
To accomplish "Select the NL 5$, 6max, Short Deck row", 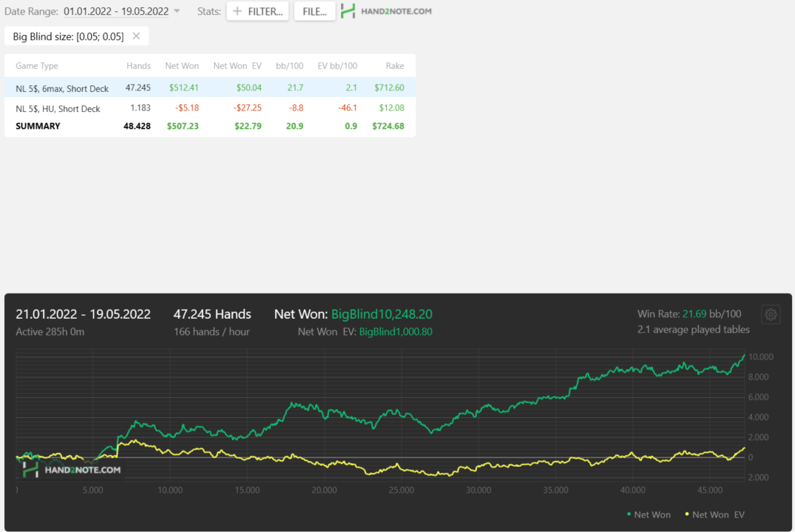I will [210, 88].
